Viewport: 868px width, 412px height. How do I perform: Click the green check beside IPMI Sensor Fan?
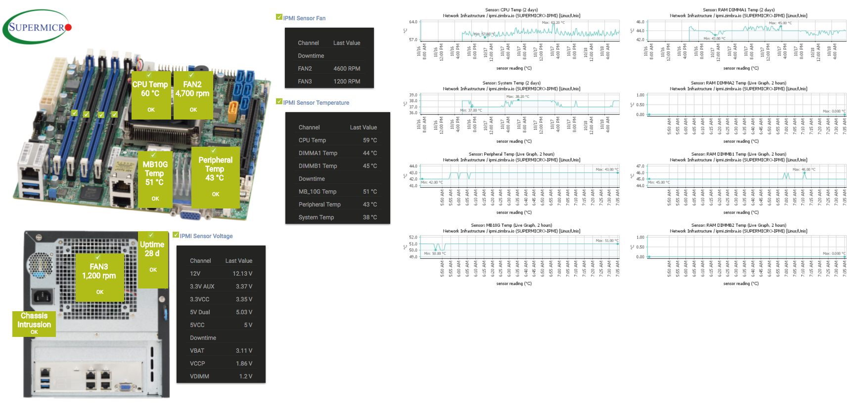[x=279, y=17]
